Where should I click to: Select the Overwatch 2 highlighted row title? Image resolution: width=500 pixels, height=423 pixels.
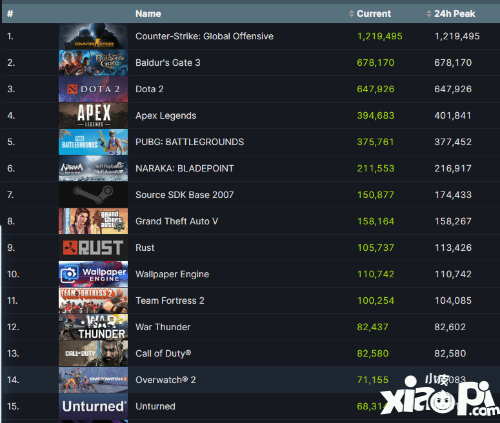coord(165,380)
